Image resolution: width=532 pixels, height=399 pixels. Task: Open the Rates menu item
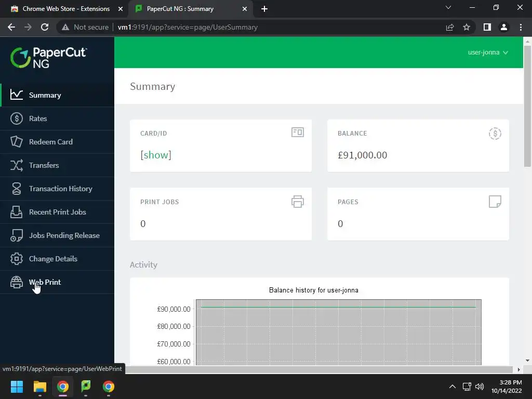pyautogui.click(x=57, y=118)
